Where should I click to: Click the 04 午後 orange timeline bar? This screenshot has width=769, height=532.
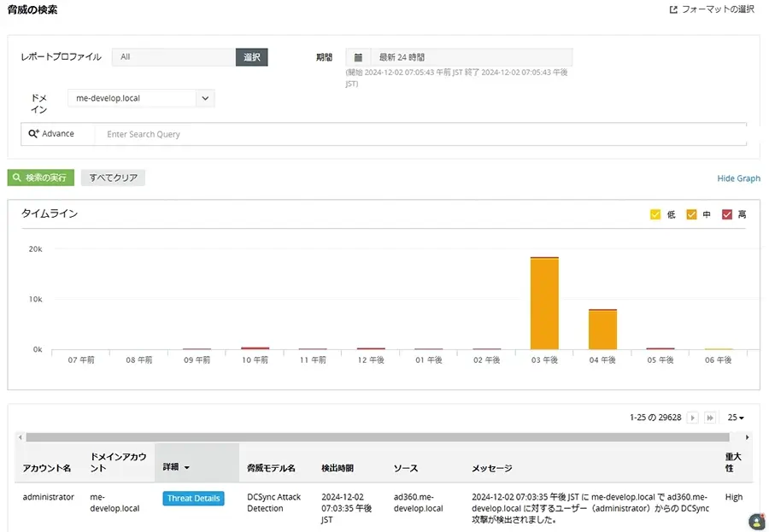point(602,330)
